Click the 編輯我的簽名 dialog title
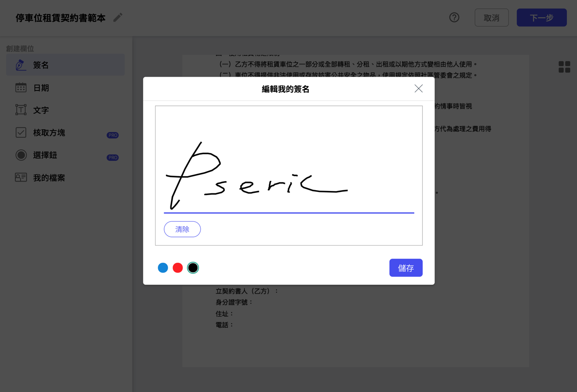Screen dimensions: 577x392 tap(285, 89)
